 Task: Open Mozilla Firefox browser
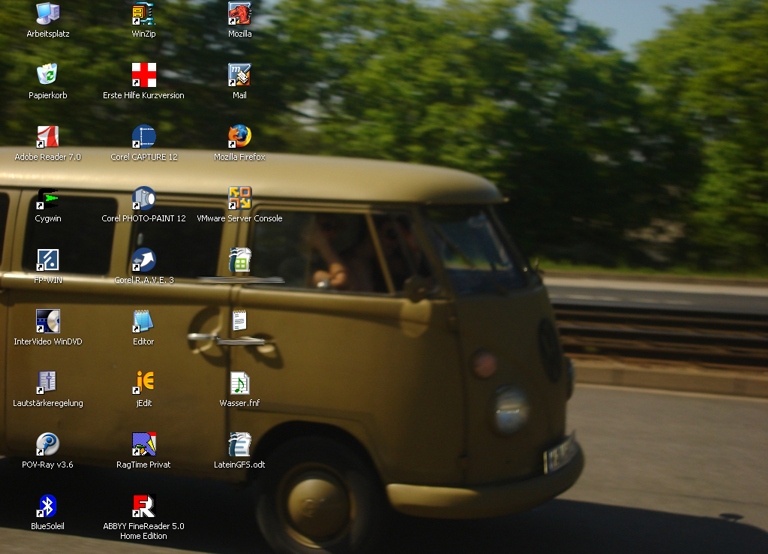(x=239, y=137)
